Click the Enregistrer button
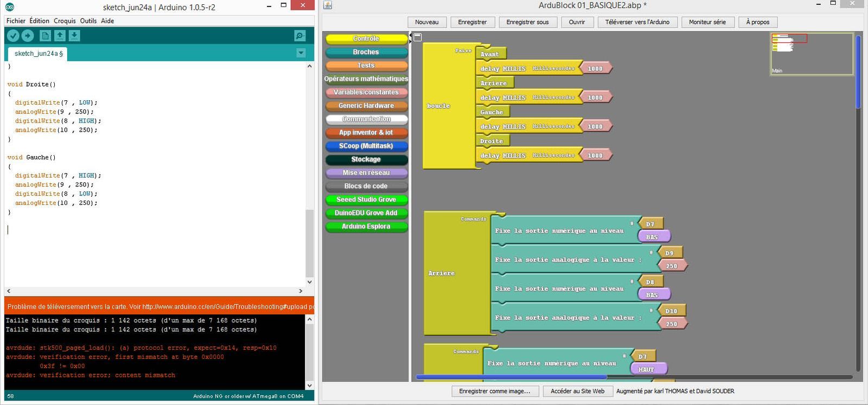 point(472,22)
